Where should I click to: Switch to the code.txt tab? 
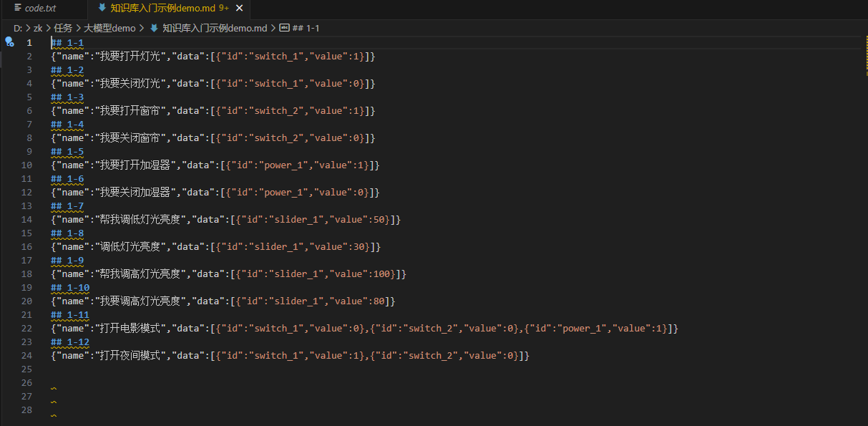[x=40, y=9]
